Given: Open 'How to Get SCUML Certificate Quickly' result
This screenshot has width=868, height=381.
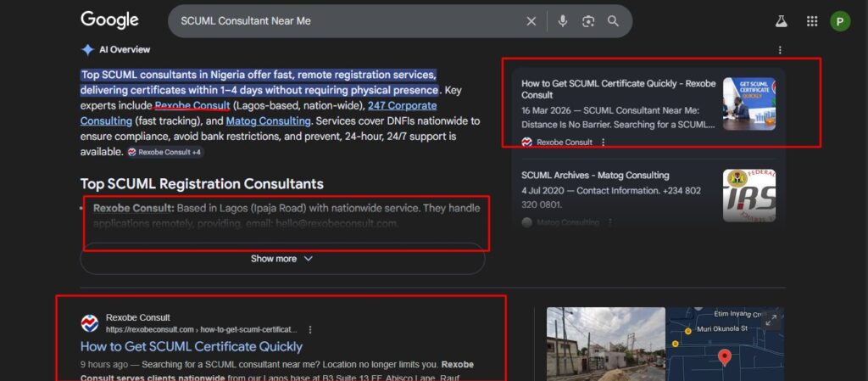Looking at the screenshot, I should tap(192, 346).
